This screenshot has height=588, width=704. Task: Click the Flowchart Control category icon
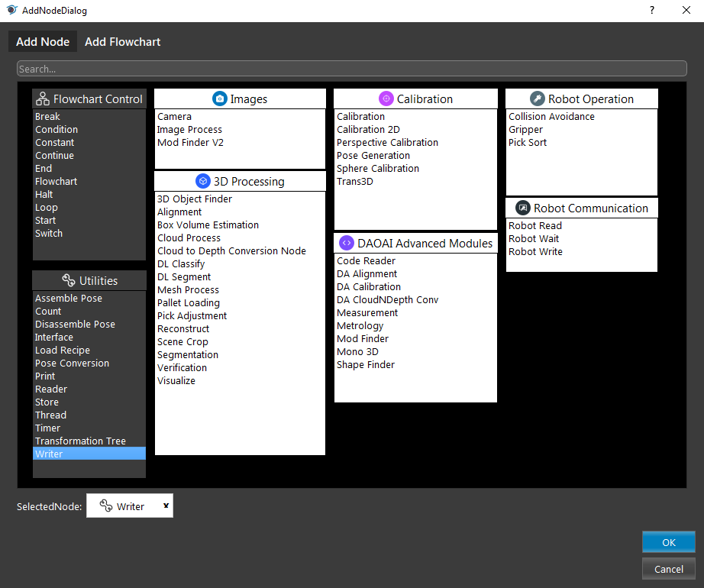pyautogui.click(x=43, y=99)
